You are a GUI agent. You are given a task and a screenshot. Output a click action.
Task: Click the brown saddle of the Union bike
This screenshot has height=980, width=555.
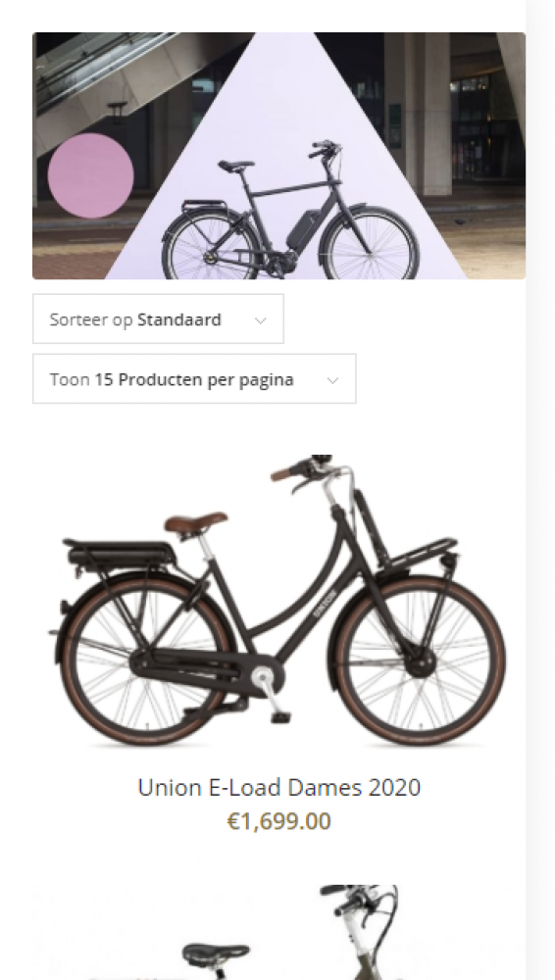[x=196, y=522]
